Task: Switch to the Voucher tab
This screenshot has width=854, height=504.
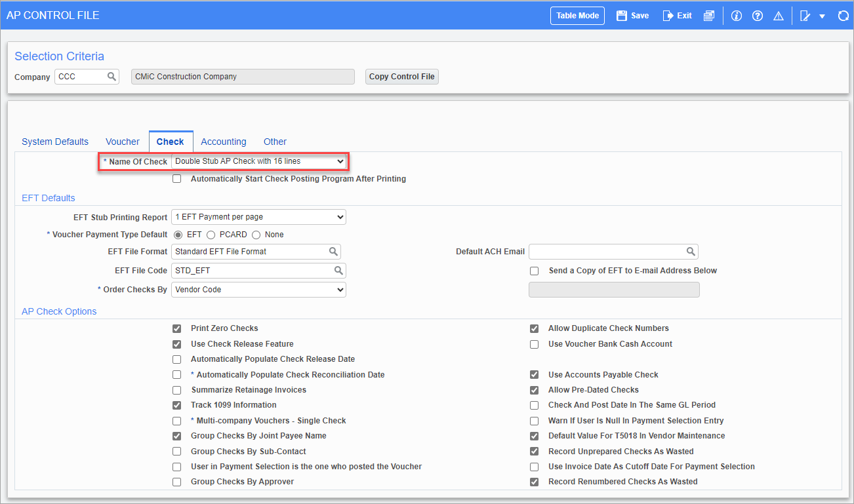Action: tap(122, 142)
